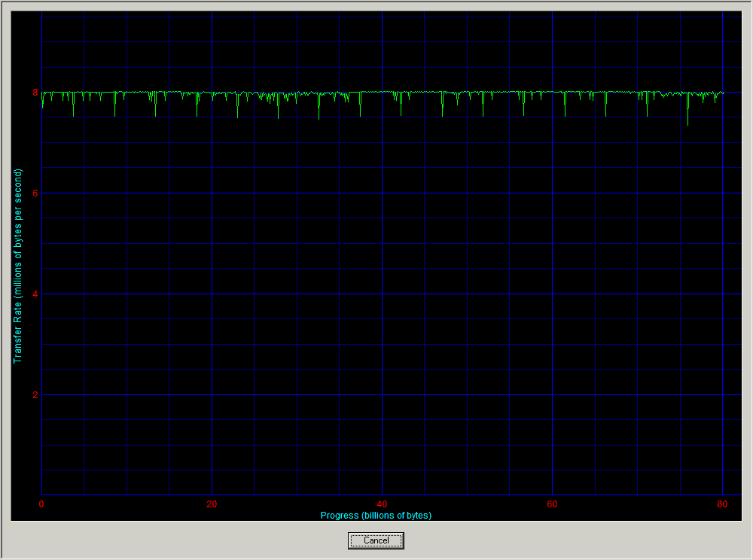Click the green trace above the 20 mark
The height and width of the screenshot is (560, 753).
212,93
